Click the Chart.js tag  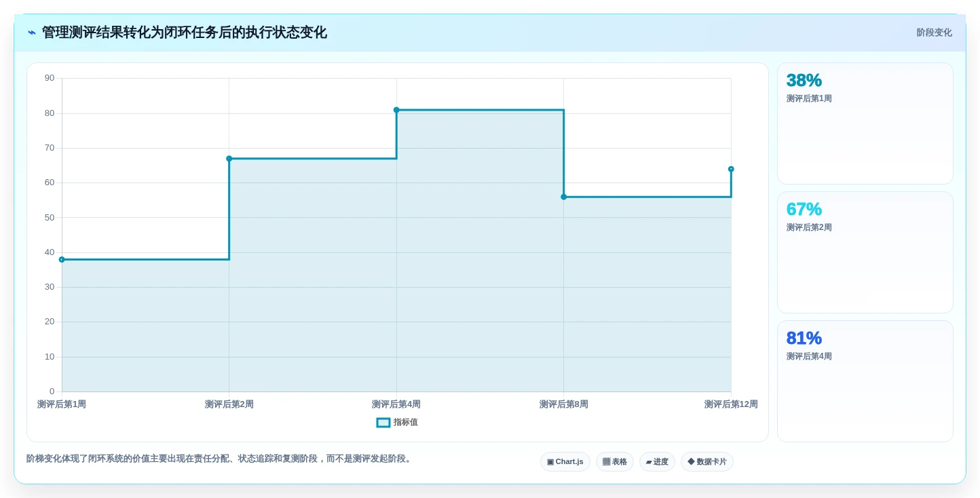click(x=565, y=461)
